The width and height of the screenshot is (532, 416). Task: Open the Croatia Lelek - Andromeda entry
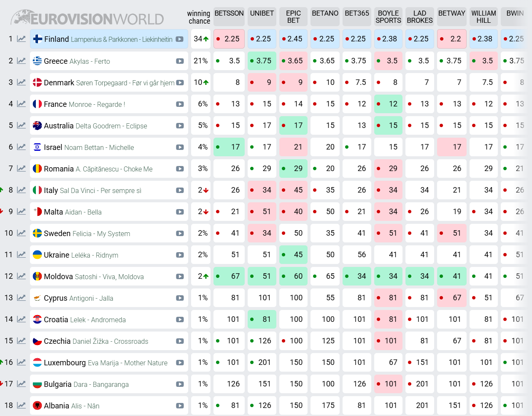tap(109, 320)
